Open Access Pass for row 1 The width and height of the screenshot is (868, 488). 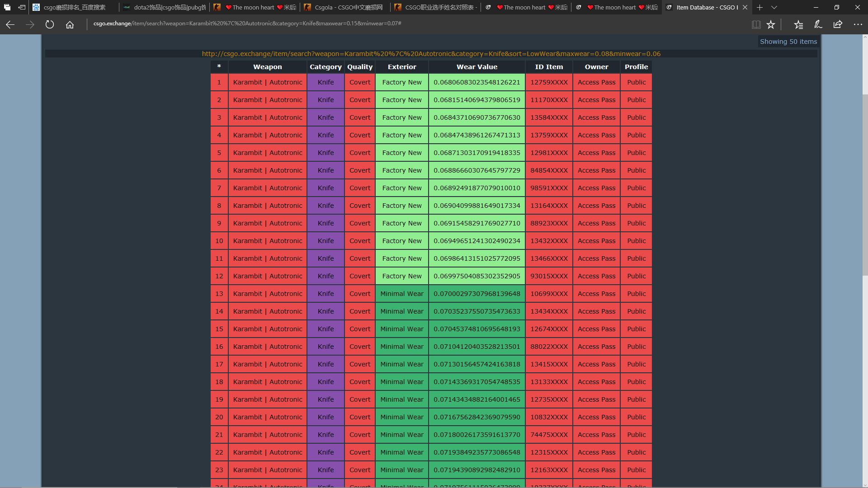[x=596, y=82]
